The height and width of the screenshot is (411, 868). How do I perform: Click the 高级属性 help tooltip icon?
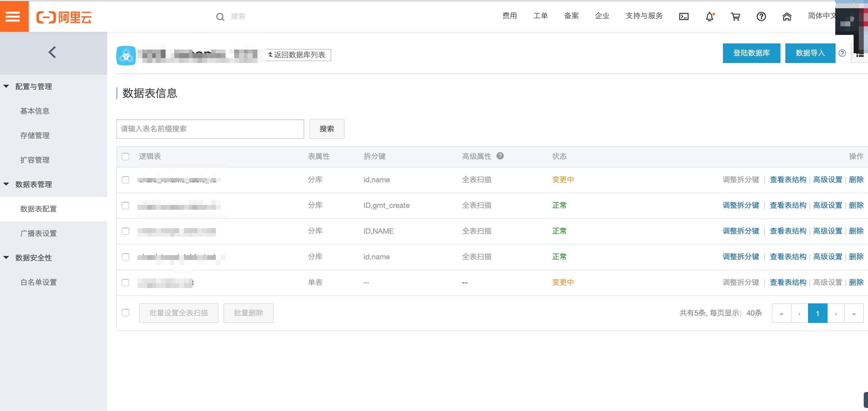500,156
